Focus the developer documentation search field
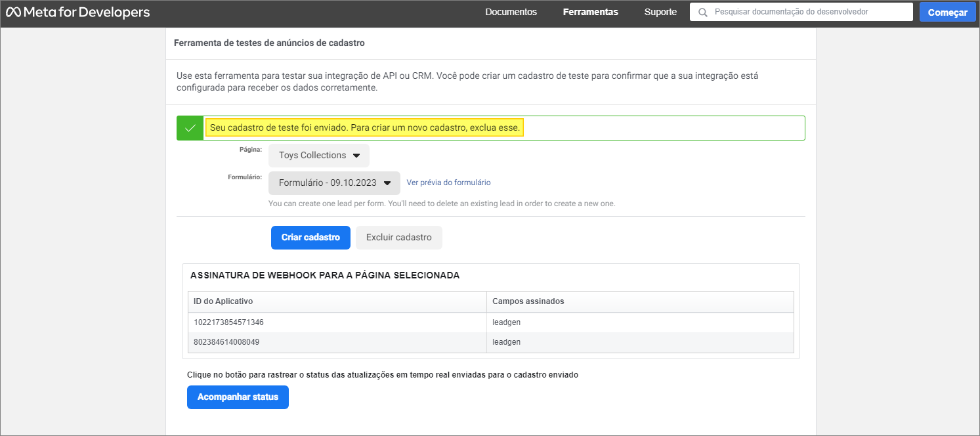This screenshot has height=436, width=980. click(807, 12)
